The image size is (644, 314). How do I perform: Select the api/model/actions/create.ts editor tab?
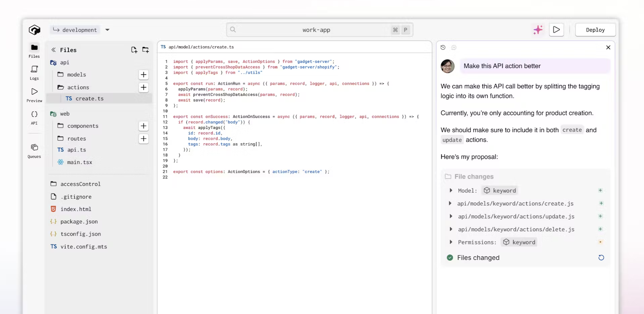197,47
